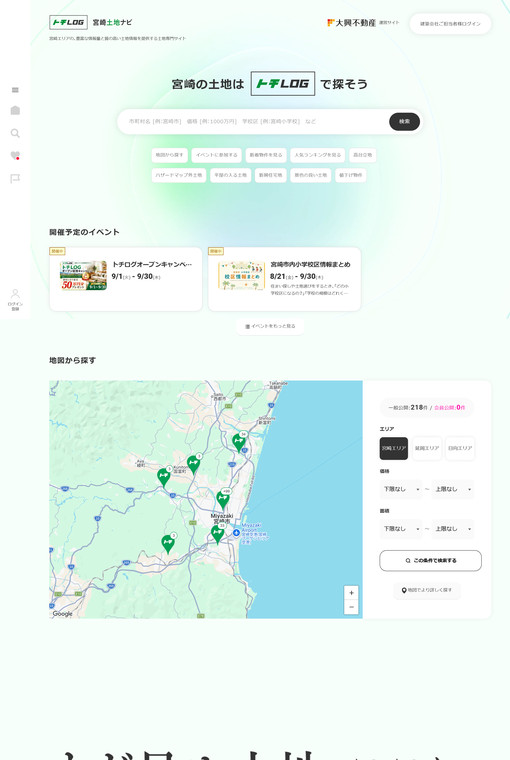The image size is (510, 760).
Task: Open favorites via the heart icon
Action: 15,156
